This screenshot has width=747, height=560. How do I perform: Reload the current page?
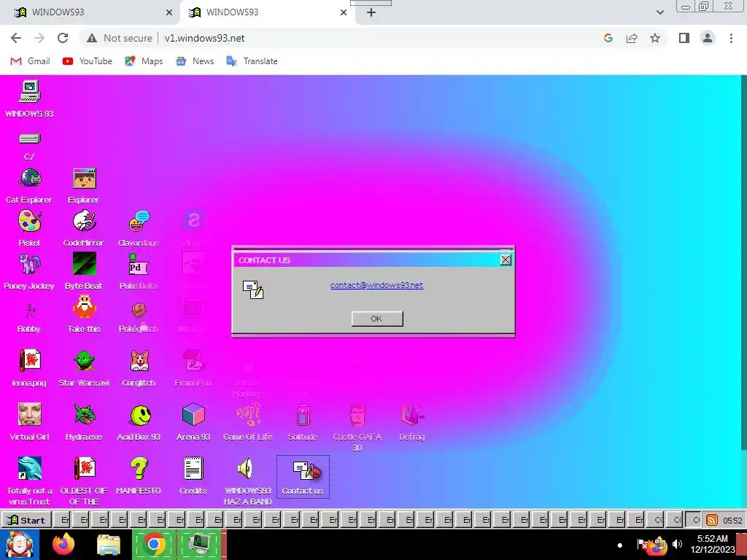tap(63, 38)
